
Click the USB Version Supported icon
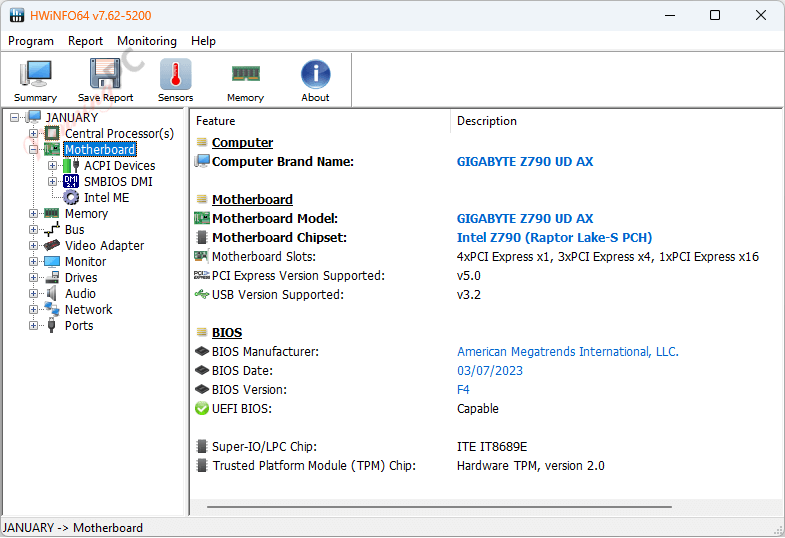coord(202,294)
